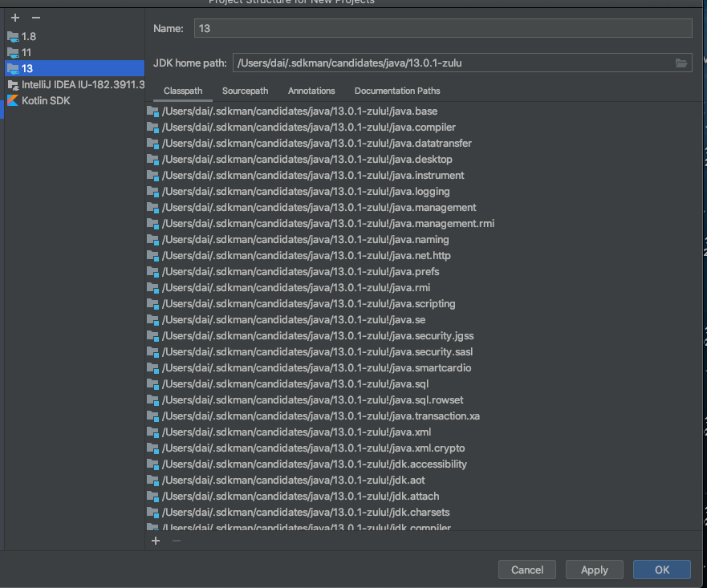The image size is (707, 588).
Task: Select the jdk.attach classpath entry
Action: [424, 496]
